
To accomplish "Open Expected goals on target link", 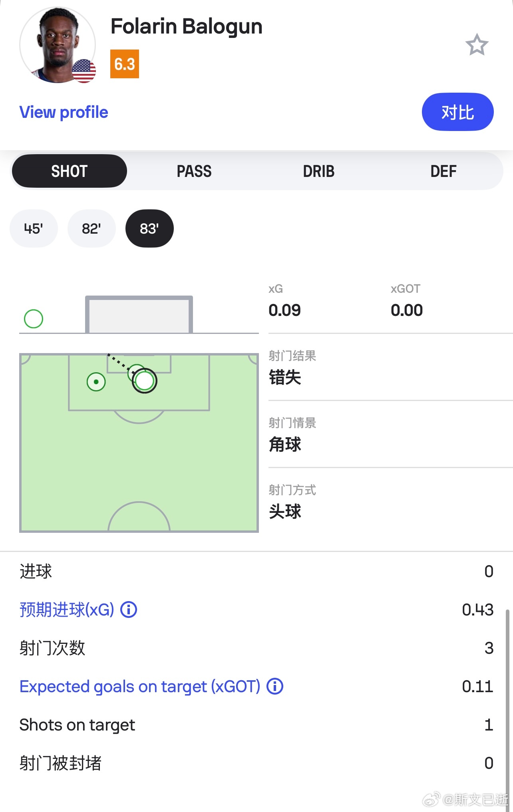I will click(140, 687).
